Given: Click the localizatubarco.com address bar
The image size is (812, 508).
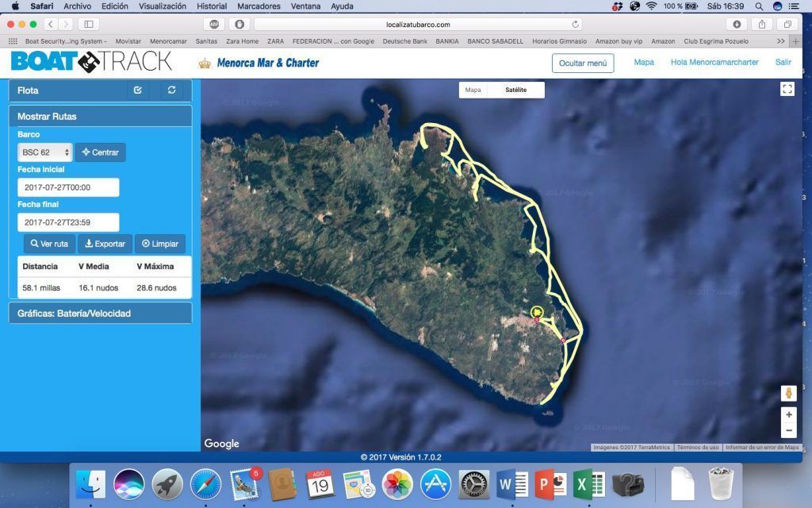Looking at the screenshot, I should coord(417,25).
